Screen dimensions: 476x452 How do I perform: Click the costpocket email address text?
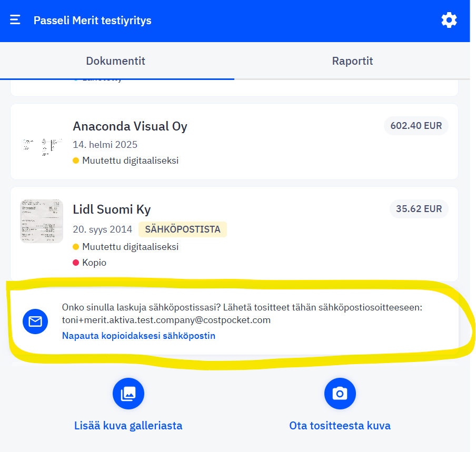coord(166,320)
